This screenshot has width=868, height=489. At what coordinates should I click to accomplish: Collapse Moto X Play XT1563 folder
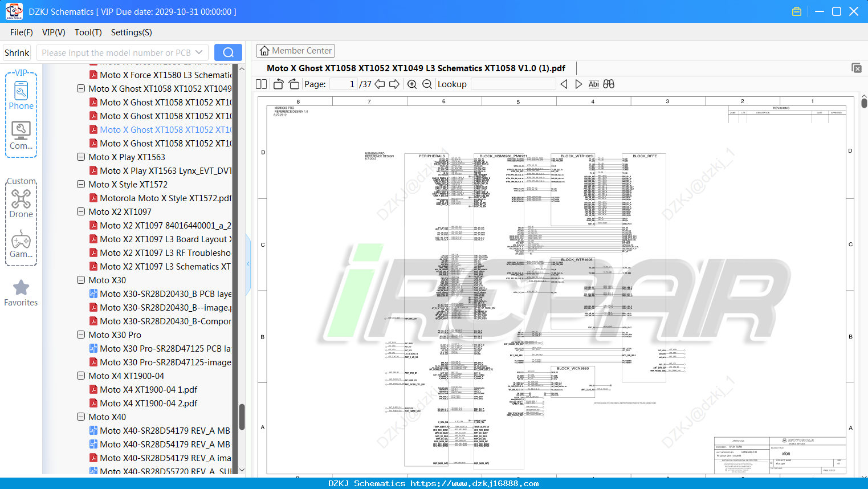(81, 157)
